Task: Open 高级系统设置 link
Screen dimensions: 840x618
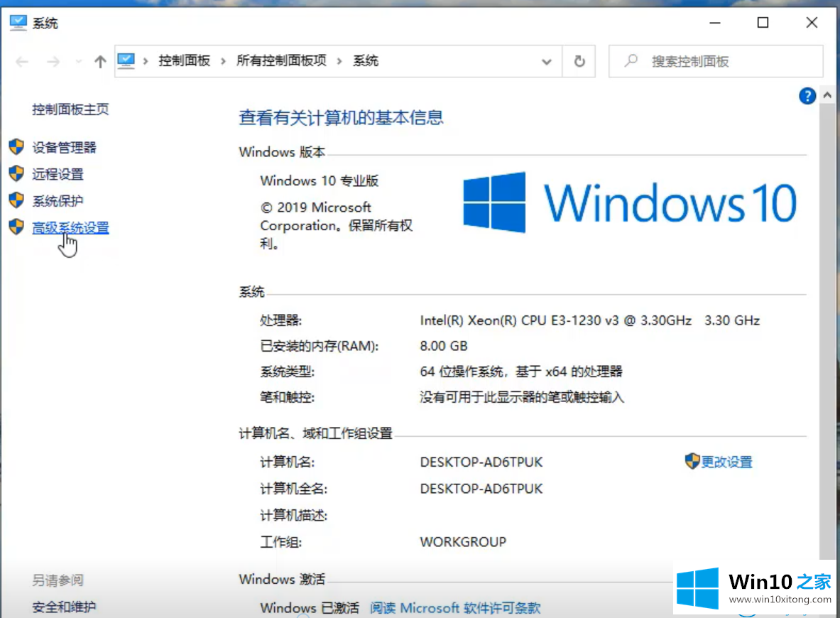Action: pos(71,228)
